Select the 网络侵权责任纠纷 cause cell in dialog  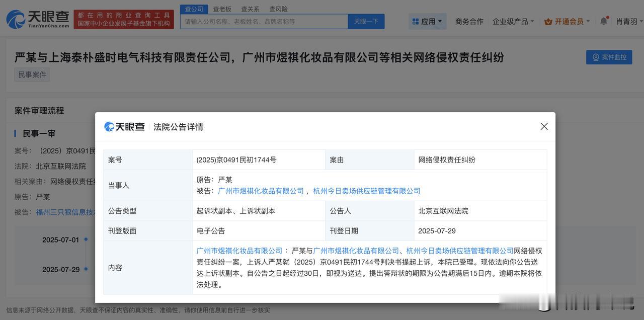tap(480, 159)
